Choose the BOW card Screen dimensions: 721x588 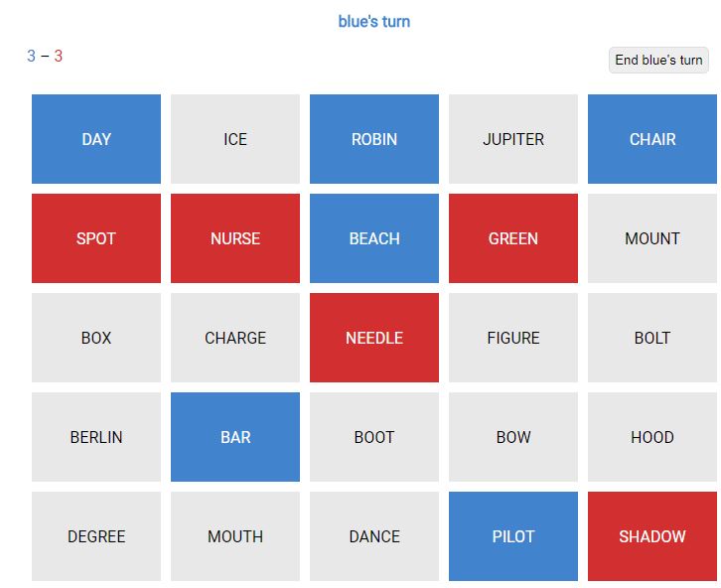coord(513,437)
